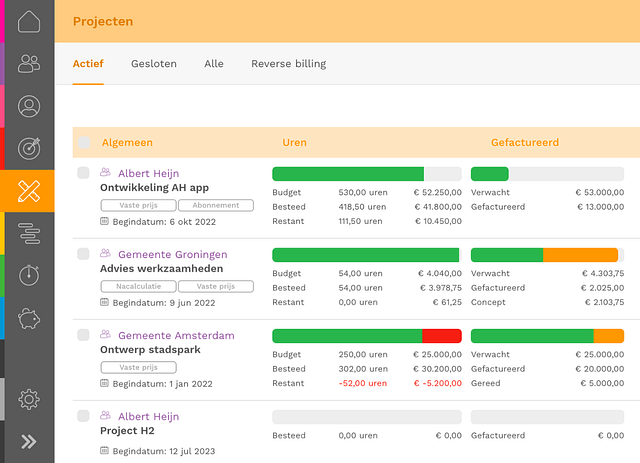Click group icon beside Gemeente Amsterdam
The image size is (640, 463).
coord(105,334)
